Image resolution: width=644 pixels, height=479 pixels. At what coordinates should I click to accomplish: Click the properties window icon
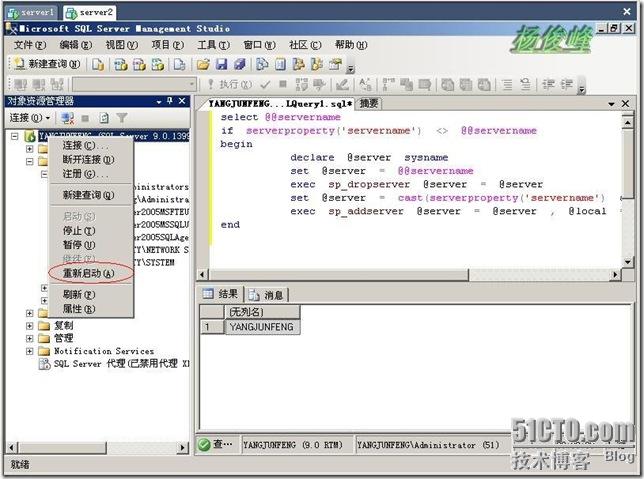(x=336, y=64)
